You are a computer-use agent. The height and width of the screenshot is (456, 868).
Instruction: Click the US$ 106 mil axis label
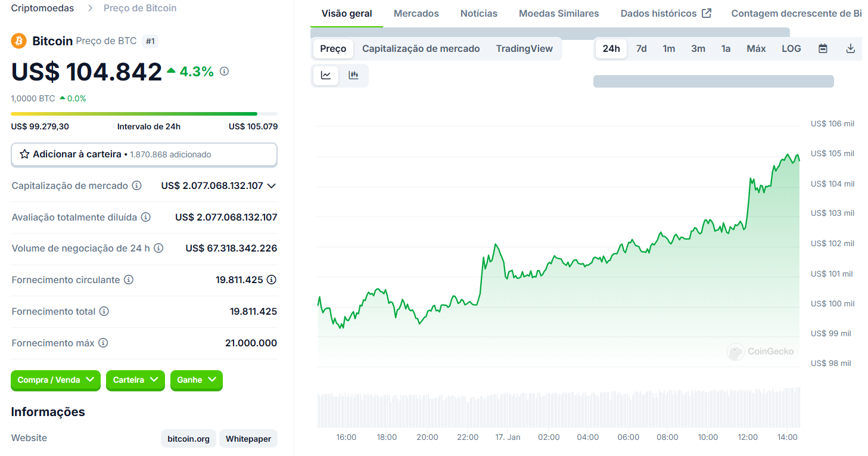(x=832, y=124)
